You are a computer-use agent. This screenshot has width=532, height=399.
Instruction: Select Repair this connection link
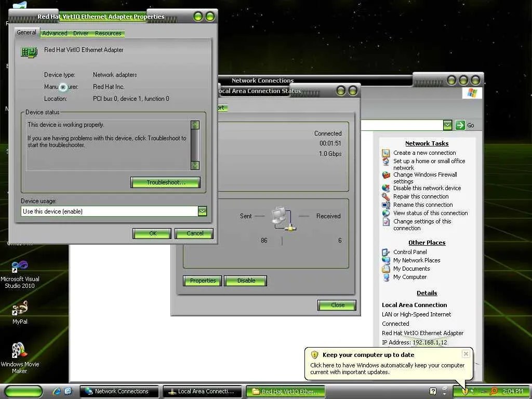421,196
